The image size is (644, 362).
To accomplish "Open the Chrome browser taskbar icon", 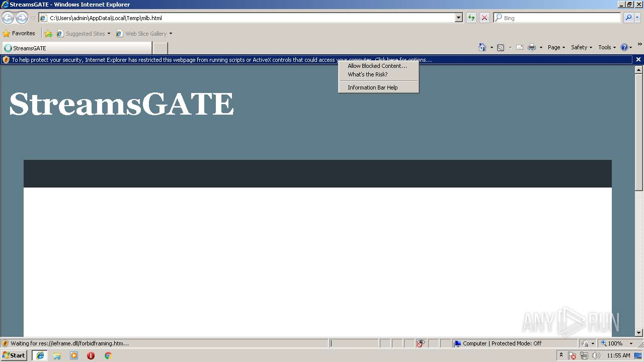I will [x=108, y=355].
